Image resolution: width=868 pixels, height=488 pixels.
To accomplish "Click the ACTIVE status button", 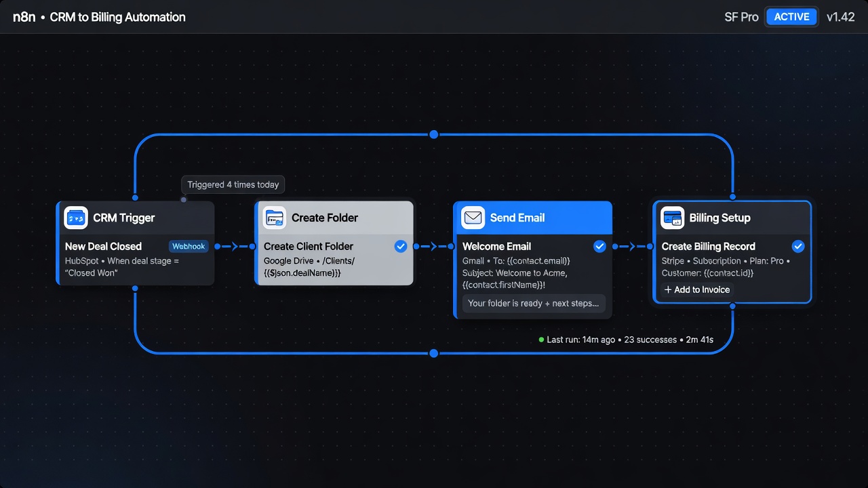I will point(791,17).
